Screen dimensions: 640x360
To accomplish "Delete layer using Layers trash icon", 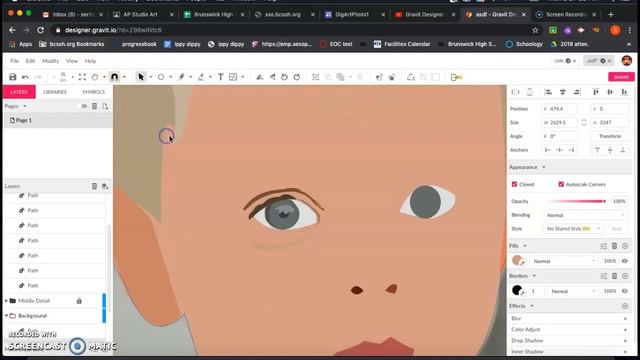I will [94, 186].
